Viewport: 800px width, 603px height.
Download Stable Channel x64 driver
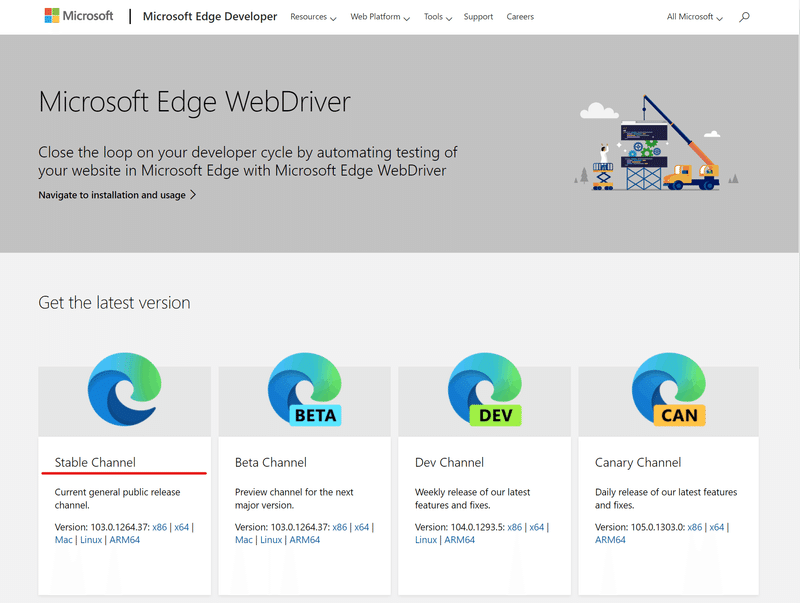181,527
